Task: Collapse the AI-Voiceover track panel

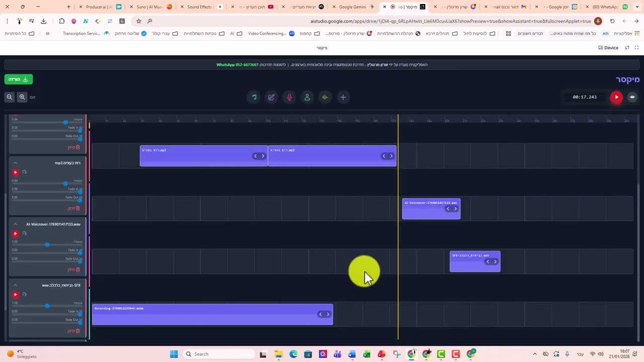Action: (15, 224)
